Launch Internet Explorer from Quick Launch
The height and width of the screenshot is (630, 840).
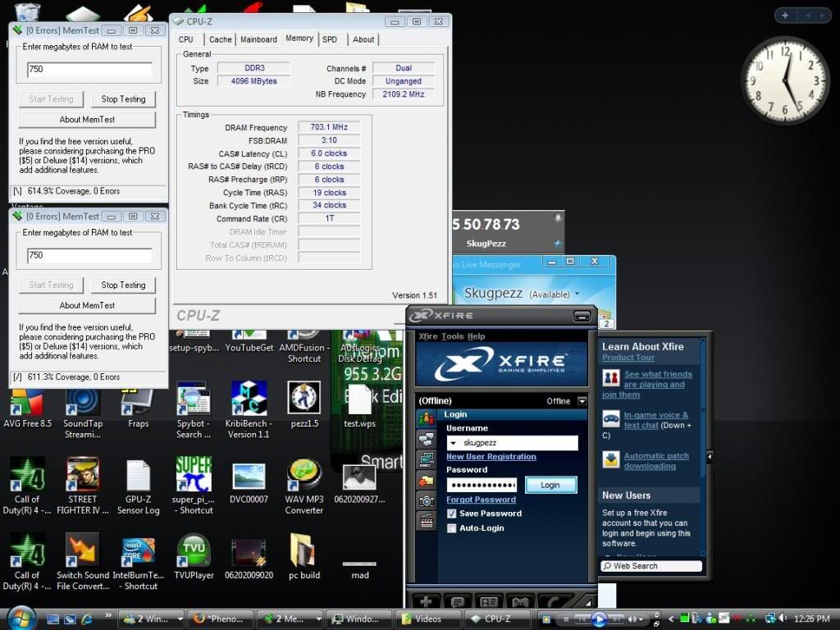coord(86,619)
